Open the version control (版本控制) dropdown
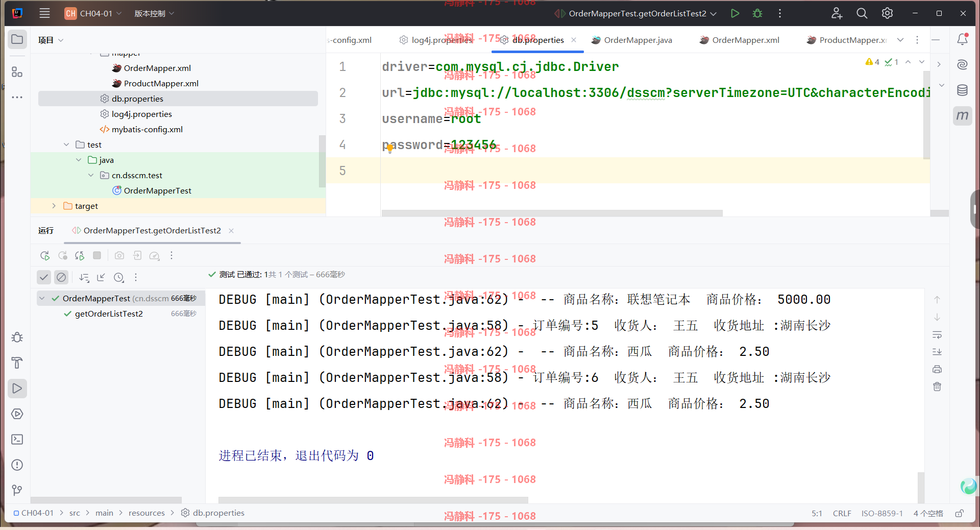This screenshot has width=980, height=530. pyautogui.click(x=154, y=13)
